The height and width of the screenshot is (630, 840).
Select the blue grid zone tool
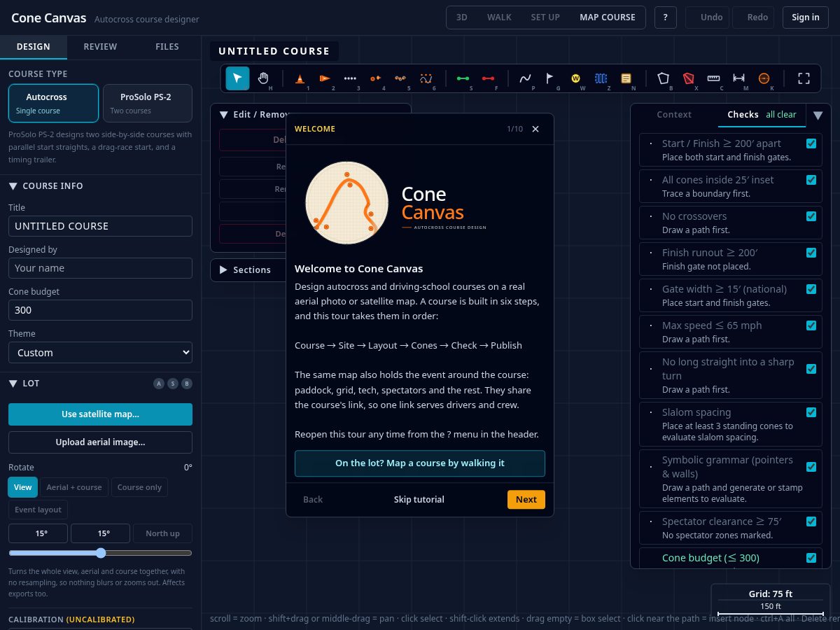[601, 78]
